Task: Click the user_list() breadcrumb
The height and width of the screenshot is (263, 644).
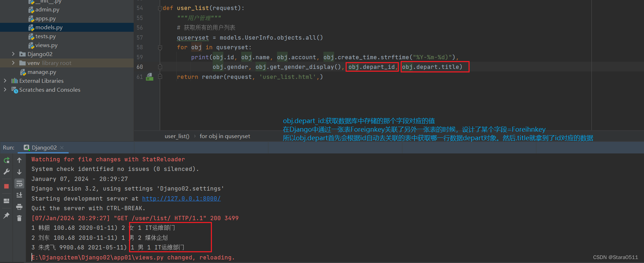Action: point(177,136)
